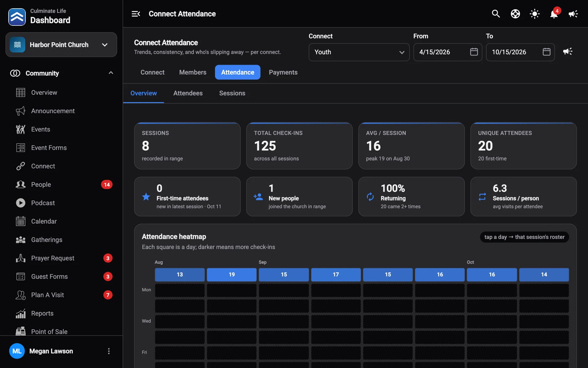Switch to the Members tab
This screenshot has height=368, width=588.
[193, 72]
